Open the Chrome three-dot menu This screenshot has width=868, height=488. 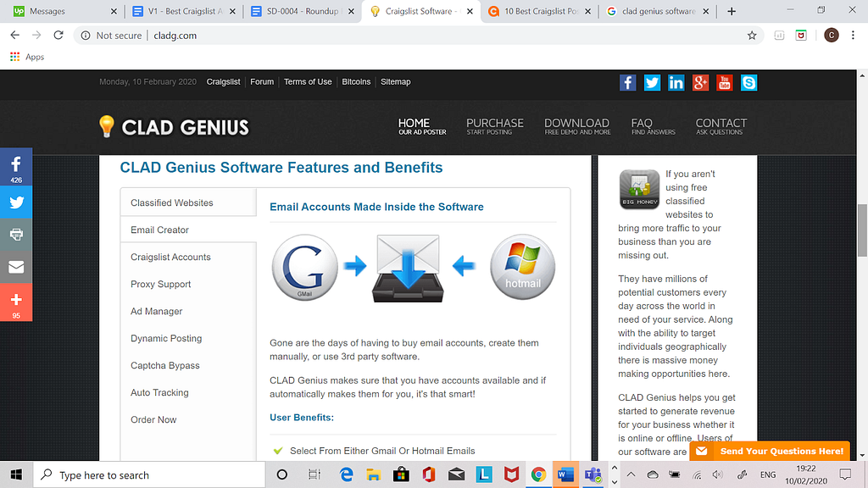pyautogui.click(x=853, y=36)
